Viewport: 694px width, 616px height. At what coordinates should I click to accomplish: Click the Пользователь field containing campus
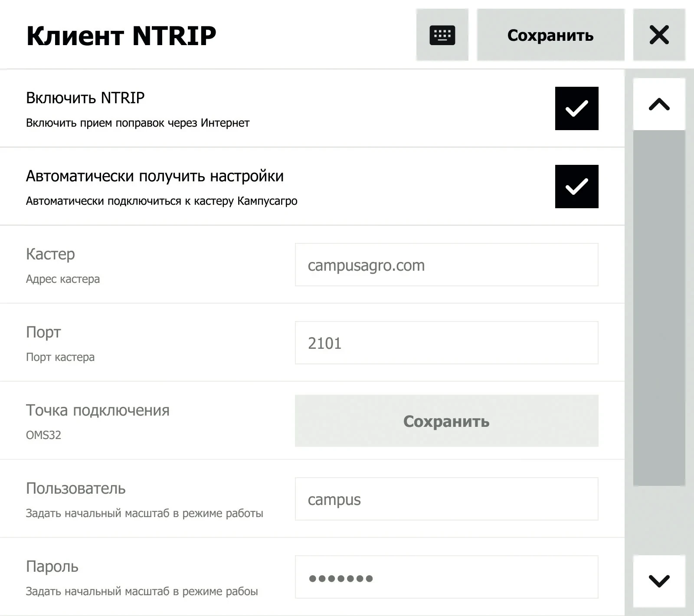(x=446, y=499)
